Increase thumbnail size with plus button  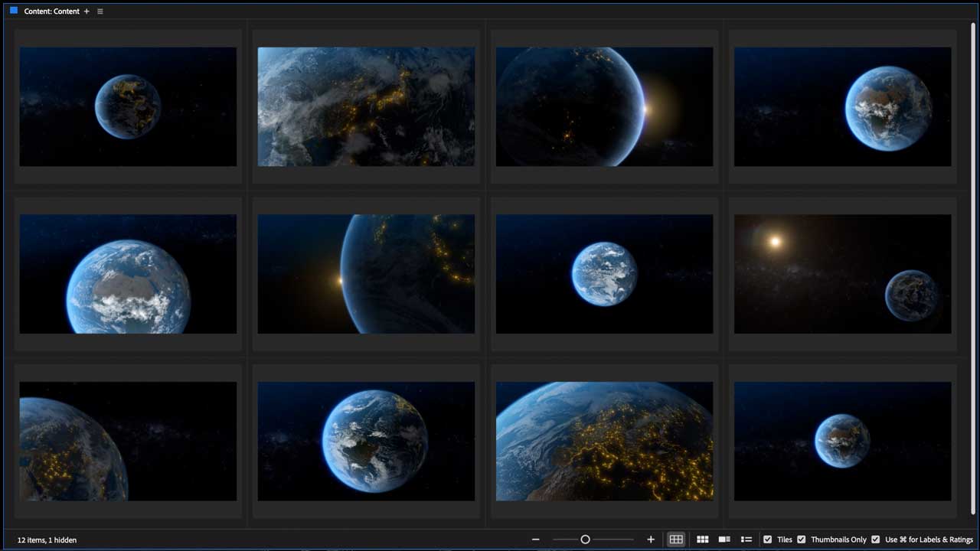point(651,540)
